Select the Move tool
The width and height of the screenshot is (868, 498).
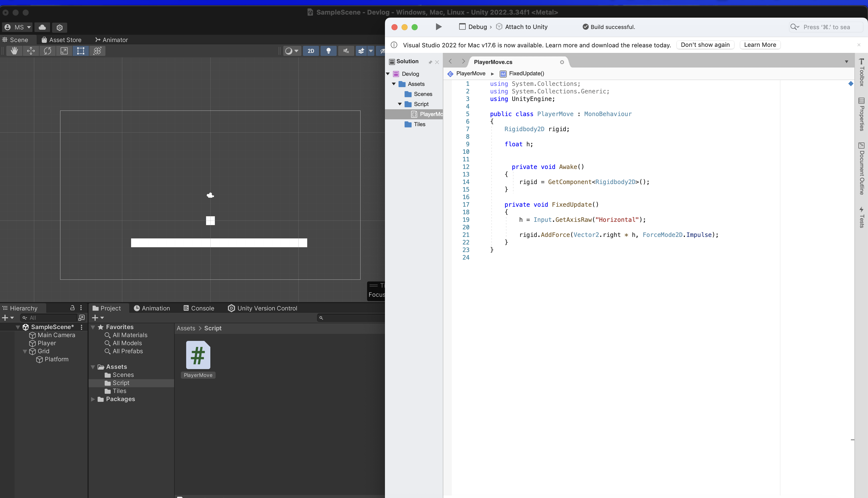[31, 51]
